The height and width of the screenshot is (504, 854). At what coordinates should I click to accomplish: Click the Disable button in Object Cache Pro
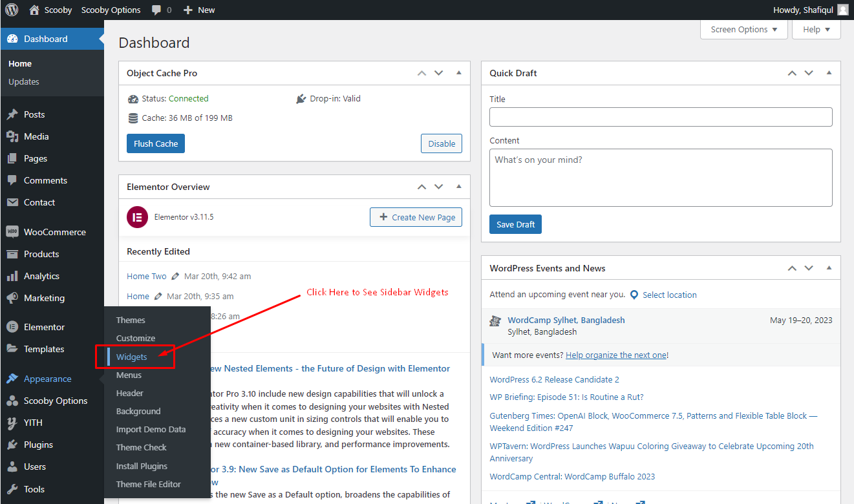tap(442, 143)
